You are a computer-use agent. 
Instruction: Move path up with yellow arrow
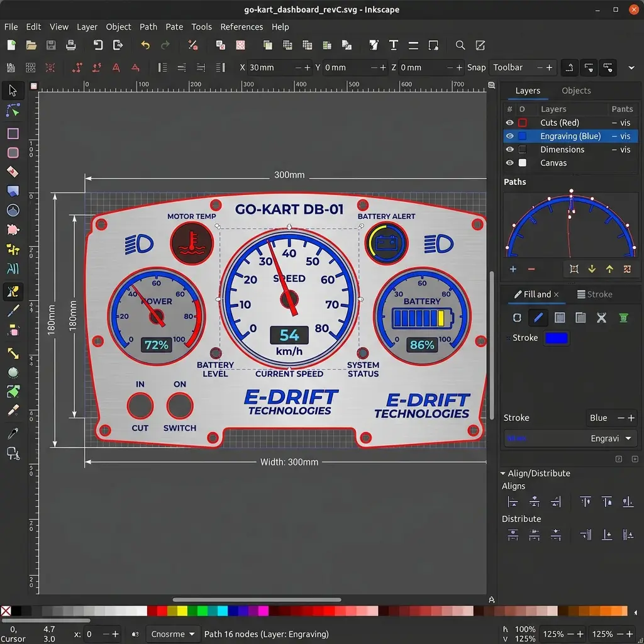pyautogui.click(x=609, y=269)
